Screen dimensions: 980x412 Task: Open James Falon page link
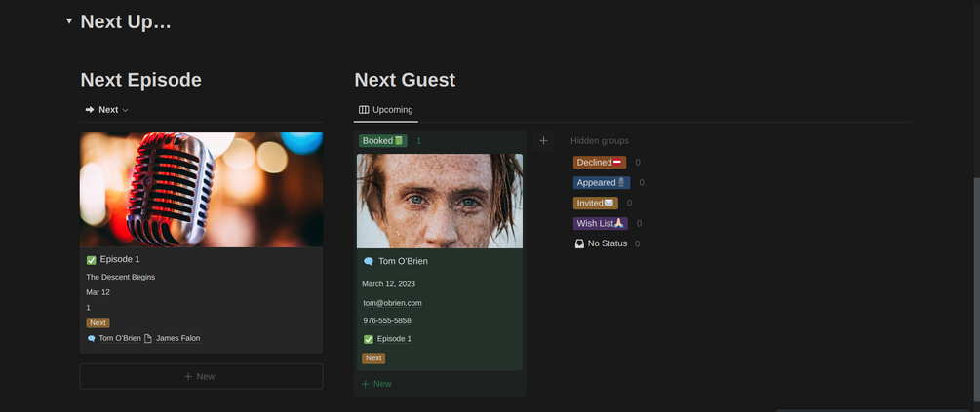(x=178, y=338)
